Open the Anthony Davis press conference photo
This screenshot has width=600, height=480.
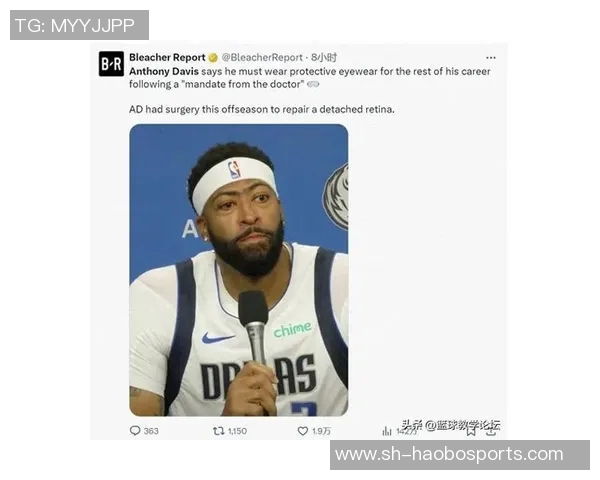click(239, 270)
